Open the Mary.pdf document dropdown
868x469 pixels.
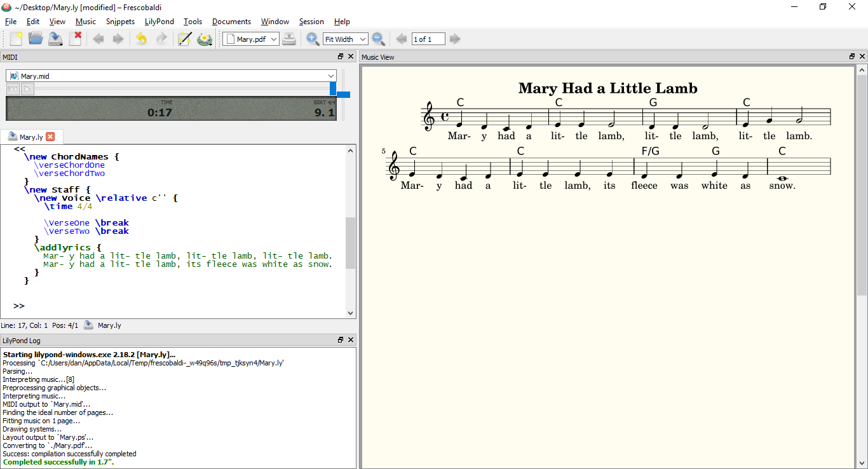252,39
